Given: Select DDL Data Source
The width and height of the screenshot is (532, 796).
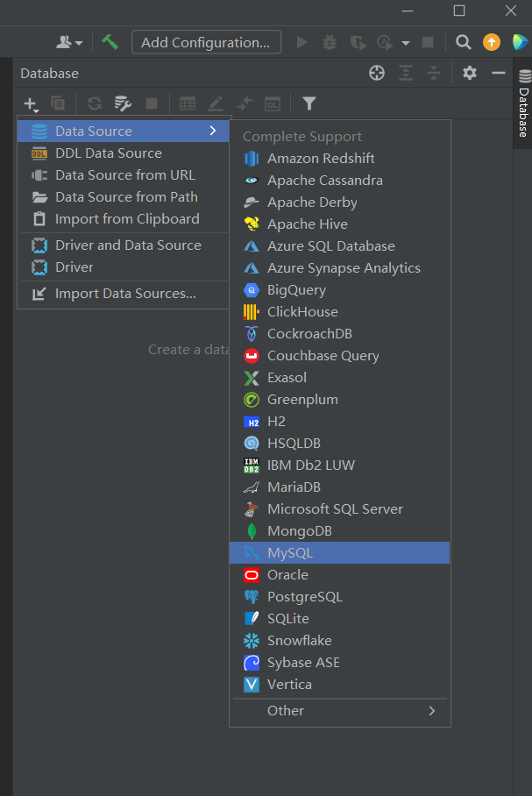Looking at the screenshot, I should pyautogui.click(x=124, y=153).
